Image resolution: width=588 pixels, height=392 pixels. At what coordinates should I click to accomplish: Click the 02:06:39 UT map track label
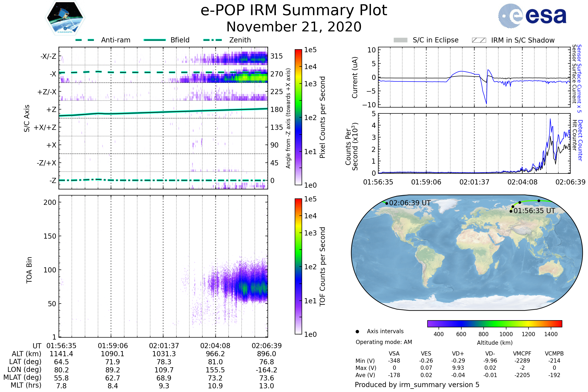pos(410,203)
